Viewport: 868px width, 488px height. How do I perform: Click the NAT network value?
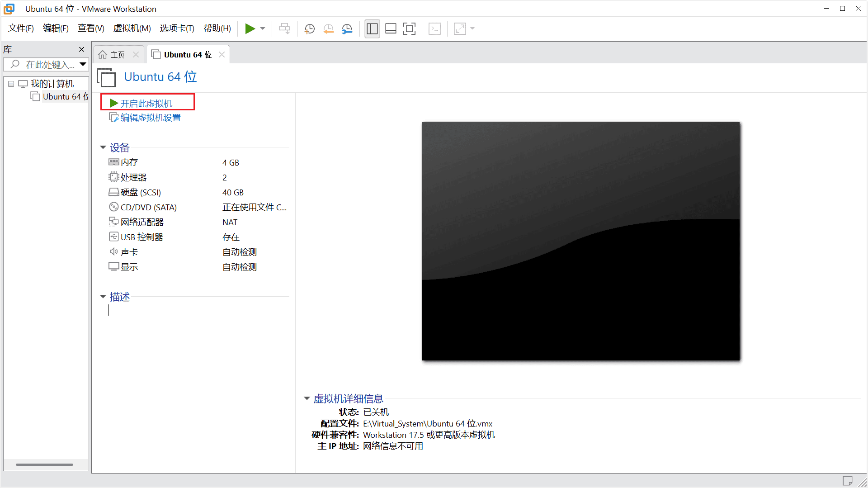pyautogui.click(x=230, y=223)
